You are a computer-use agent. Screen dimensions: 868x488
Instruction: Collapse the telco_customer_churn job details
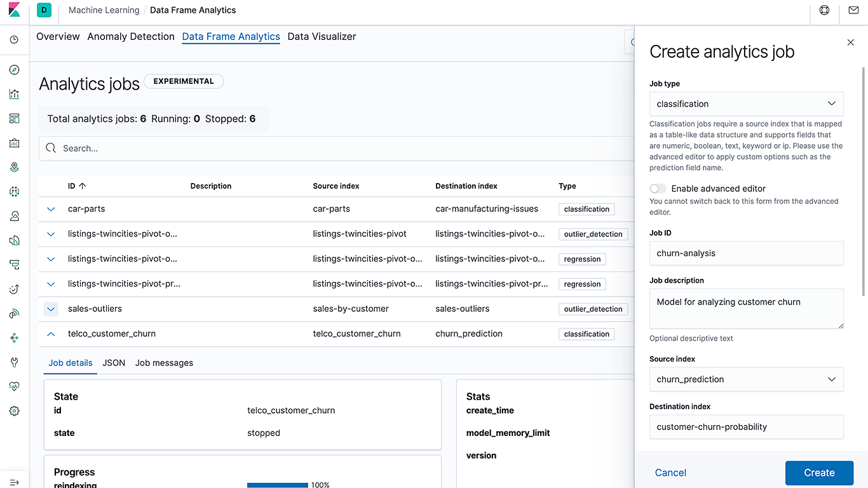(51, 334)
